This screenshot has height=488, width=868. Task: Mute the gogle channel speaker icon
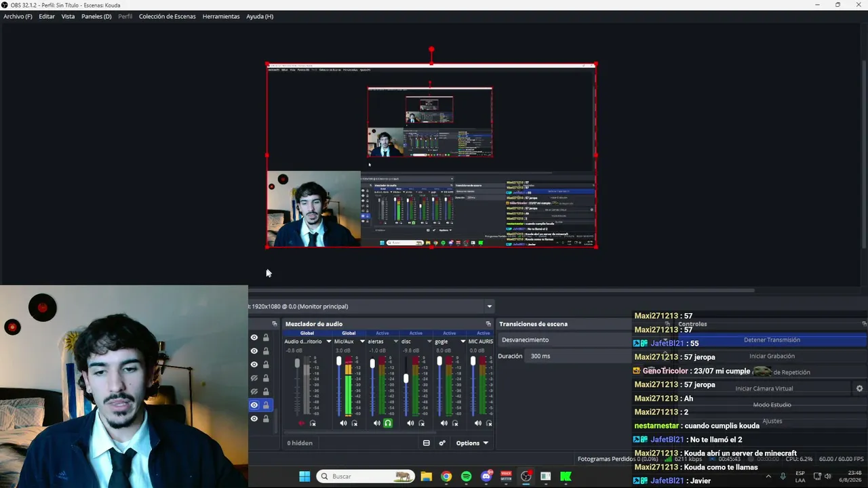[x=444, y=423]
